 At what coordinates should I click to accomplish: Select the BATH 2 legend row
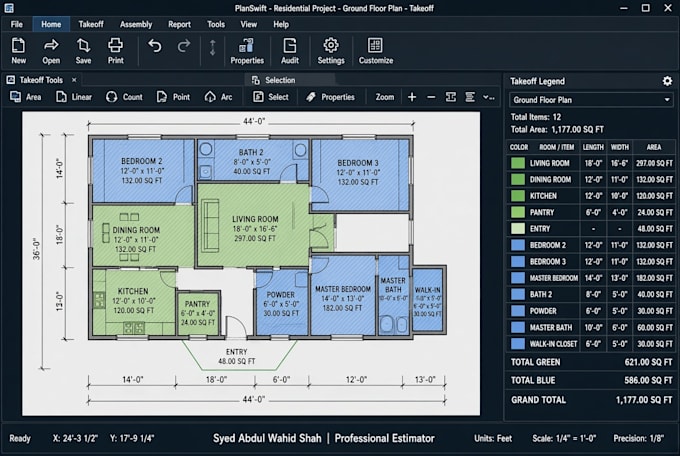(x=591, y=294)
